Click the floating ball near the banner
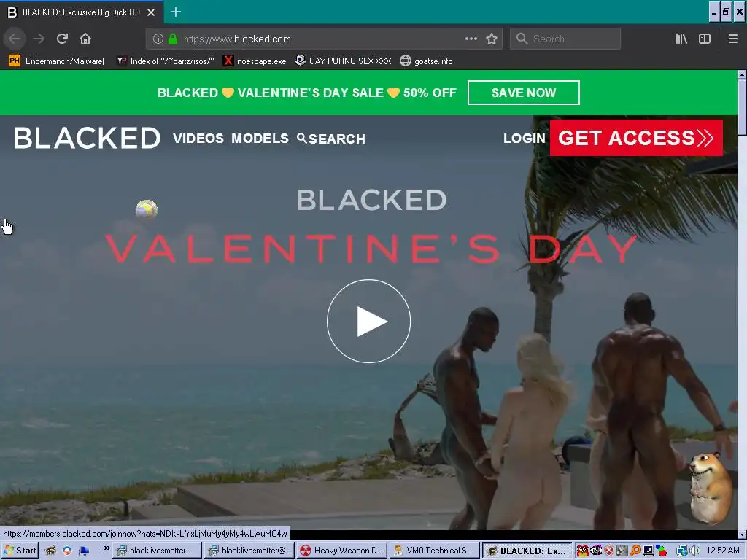The image size is (747, 560). [x=146, y=209]
